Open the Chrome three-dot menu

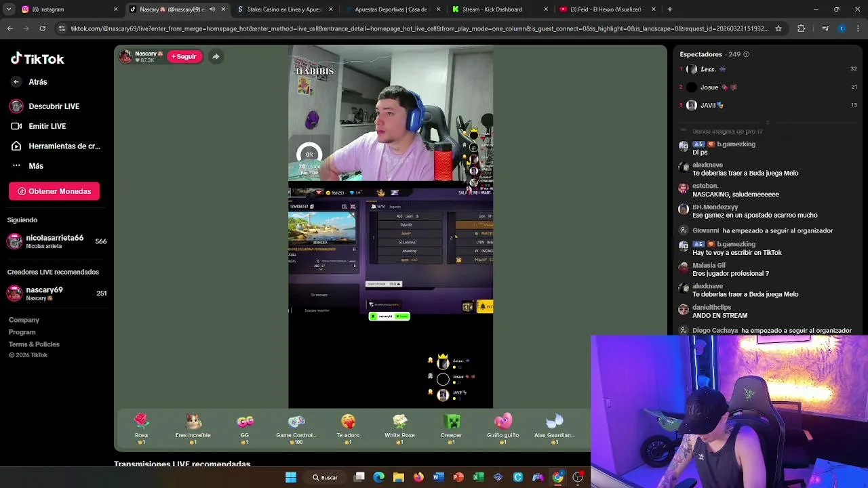(858, 28)
